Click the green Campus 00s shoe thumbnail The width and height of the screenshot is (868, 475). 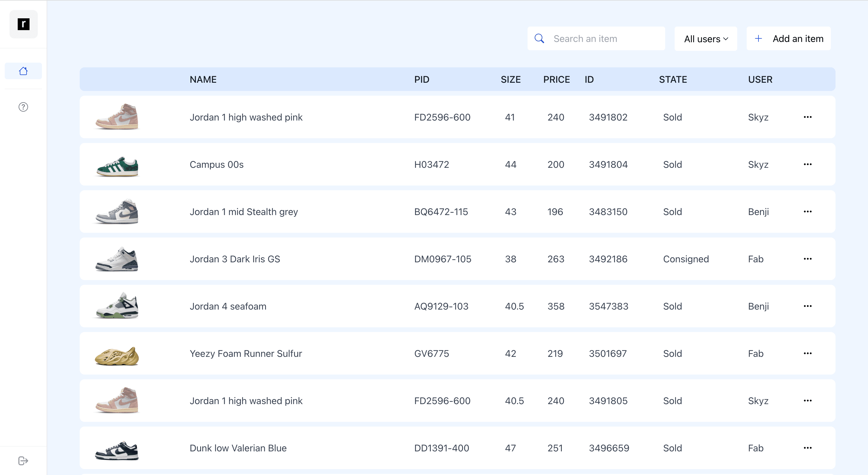coord(117,166)
